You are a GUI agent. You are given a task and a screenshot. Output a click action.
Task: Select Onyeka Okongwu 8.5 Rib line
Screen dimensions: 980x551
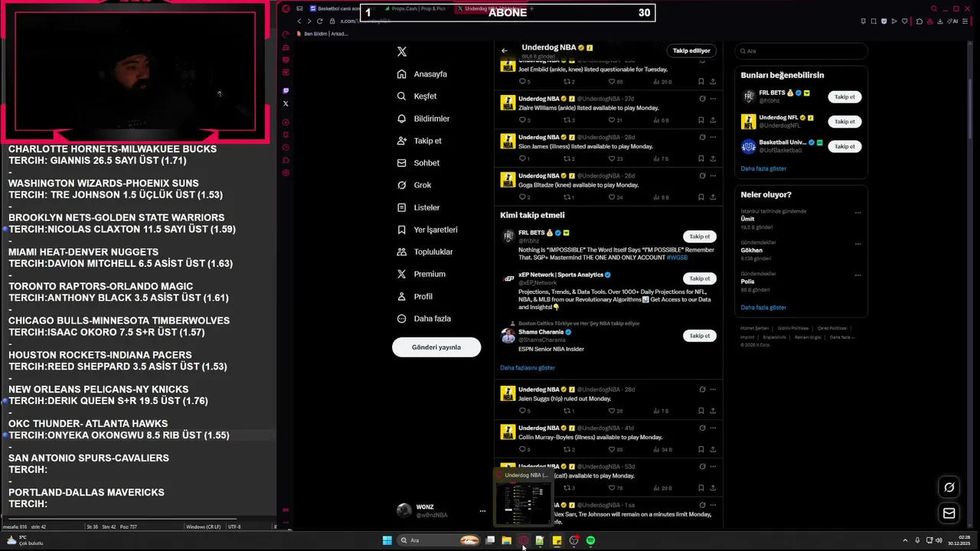pyautogui.click(x=119, y=435)
